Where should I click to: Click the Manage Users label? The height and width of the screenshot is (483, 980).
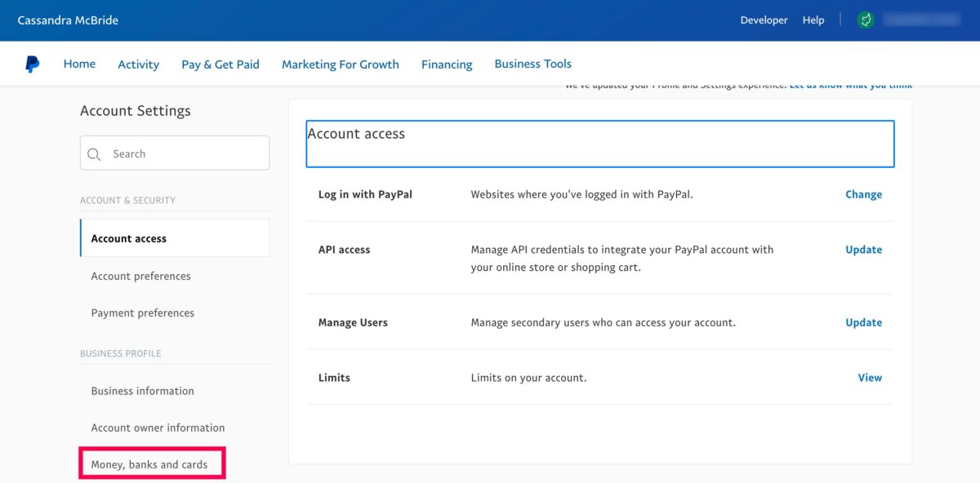[353, 322]
